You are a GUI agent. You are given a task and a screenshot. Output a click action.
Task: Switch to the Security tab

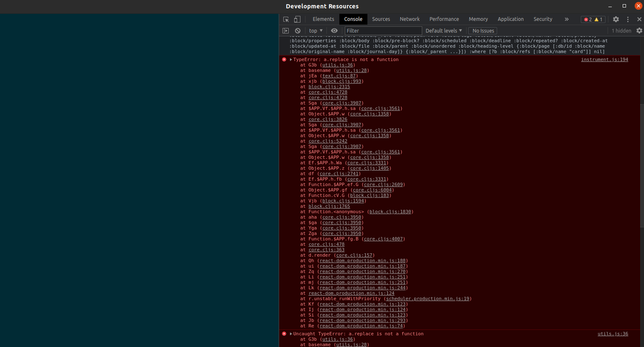pos(543,19)
